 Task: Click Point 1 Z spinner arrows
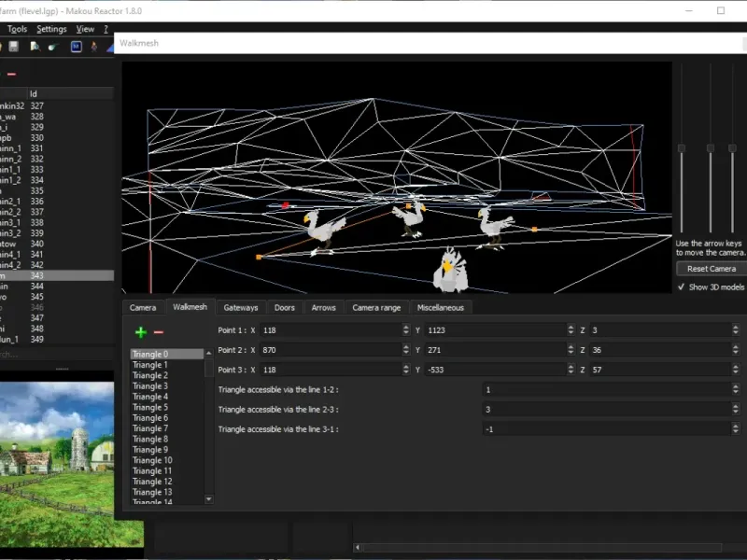pos(736,330)
